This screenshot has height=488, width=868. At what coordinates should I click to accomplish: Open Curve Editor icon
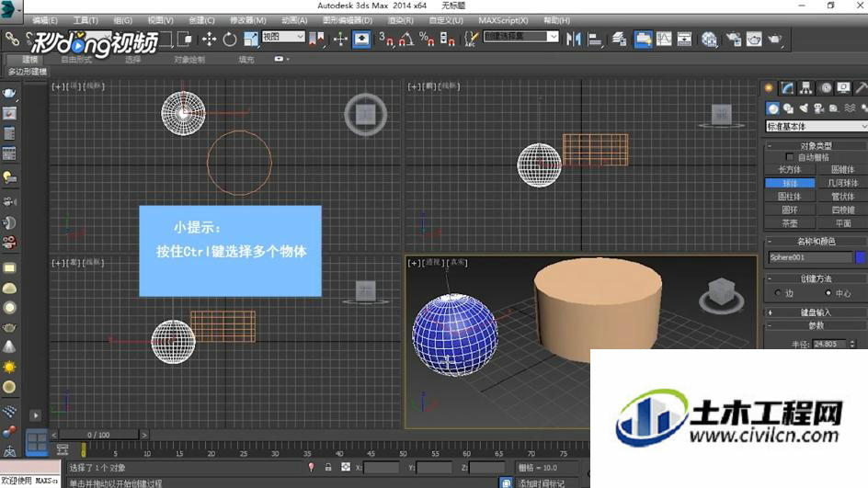click(x=664, y=39)
